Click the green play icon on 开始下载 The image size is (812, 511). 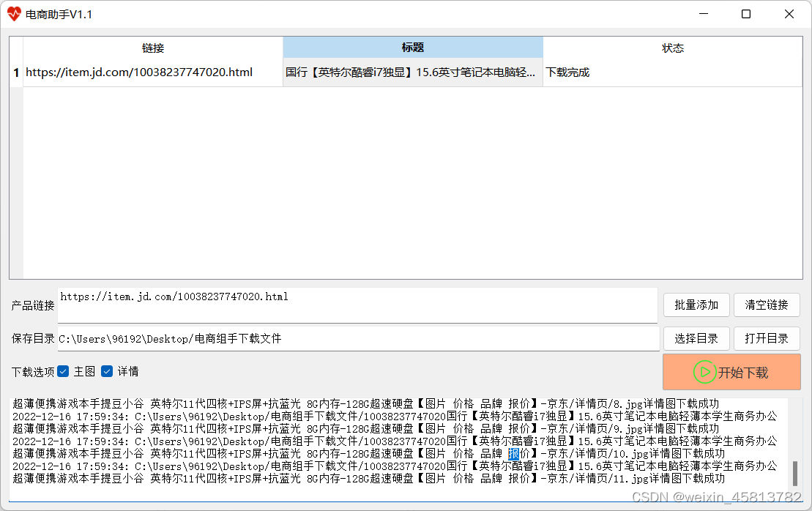704,372
